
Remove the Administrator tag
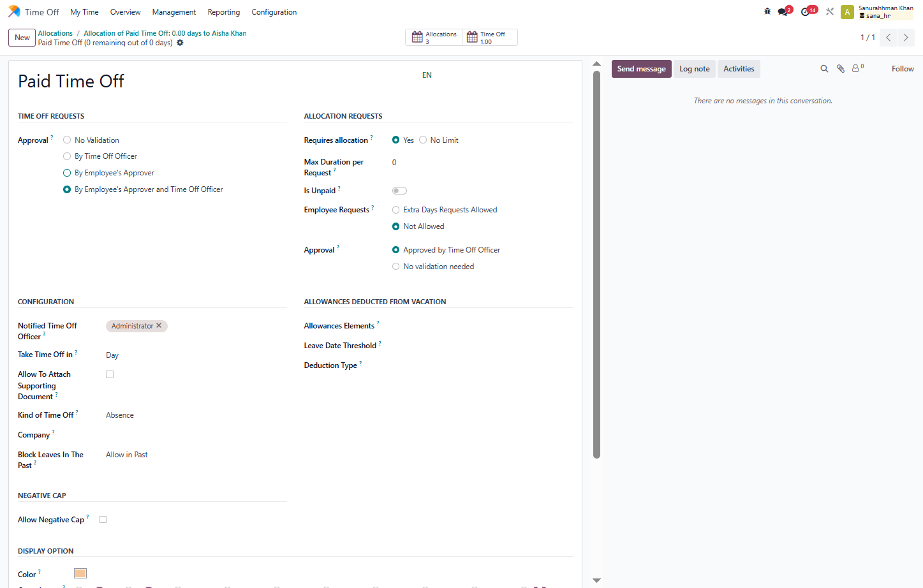click(159, 325)
